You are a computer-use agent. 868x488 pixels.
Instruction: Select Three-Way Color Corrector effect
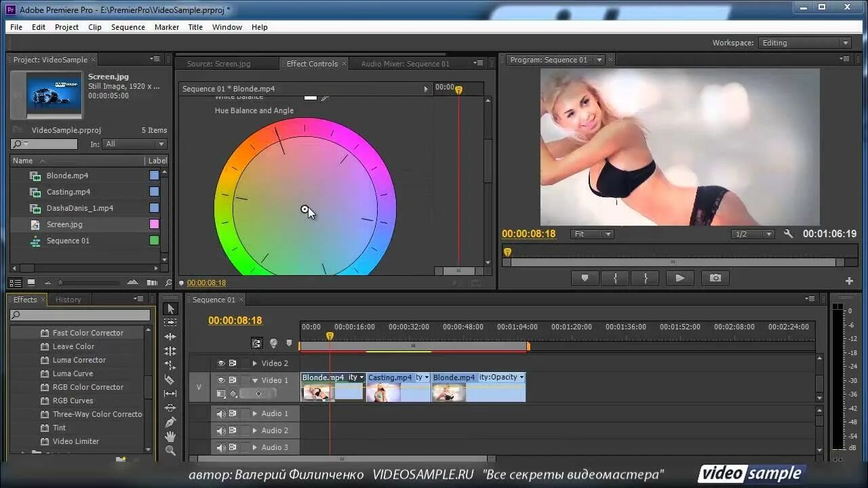[98, 414]
